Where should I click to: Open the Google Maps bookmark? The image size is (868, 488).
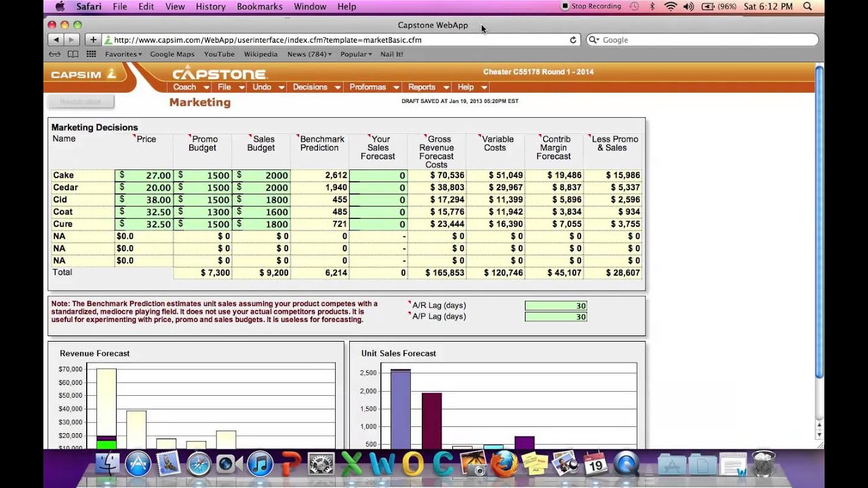pos(172,54)
